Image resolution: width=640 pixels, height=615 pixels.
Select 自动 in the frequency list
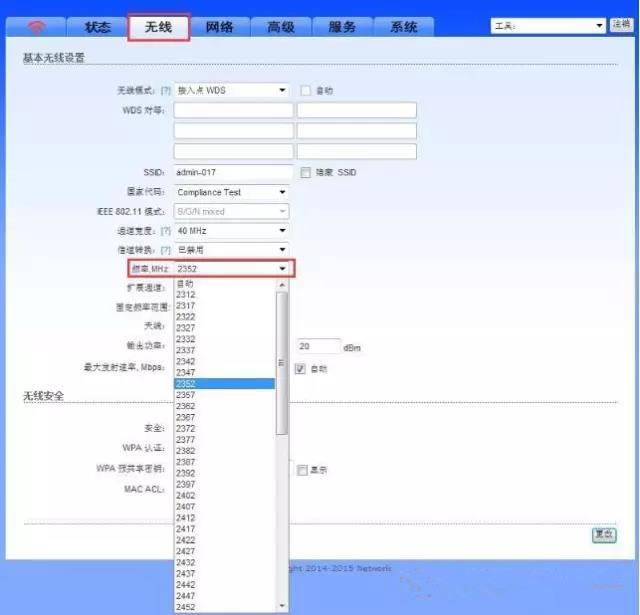click(224, 284)
